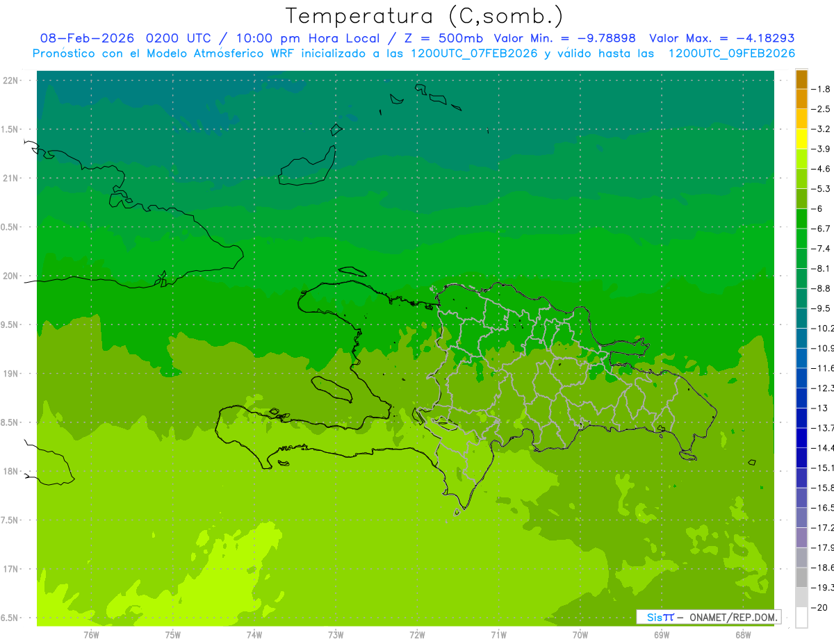
Task: Click the '74W' longitude axis label
Action: coord(254,634)
